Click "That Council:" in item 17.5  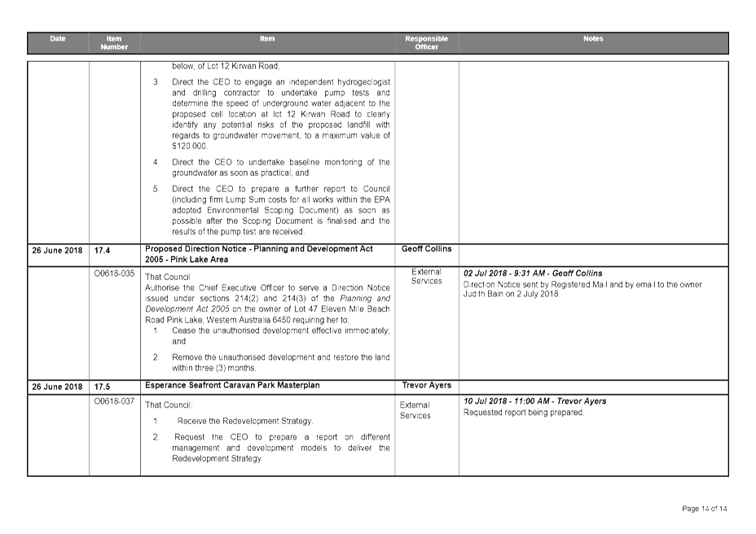[x=169, y=405]
